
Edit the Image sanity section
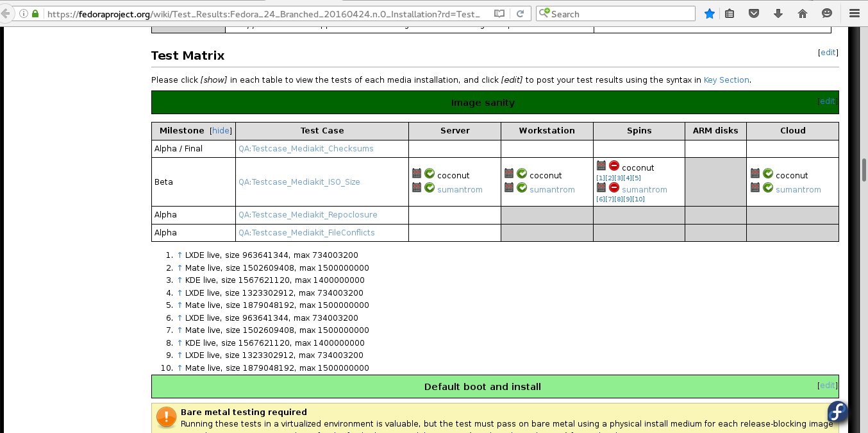(827, 101)
